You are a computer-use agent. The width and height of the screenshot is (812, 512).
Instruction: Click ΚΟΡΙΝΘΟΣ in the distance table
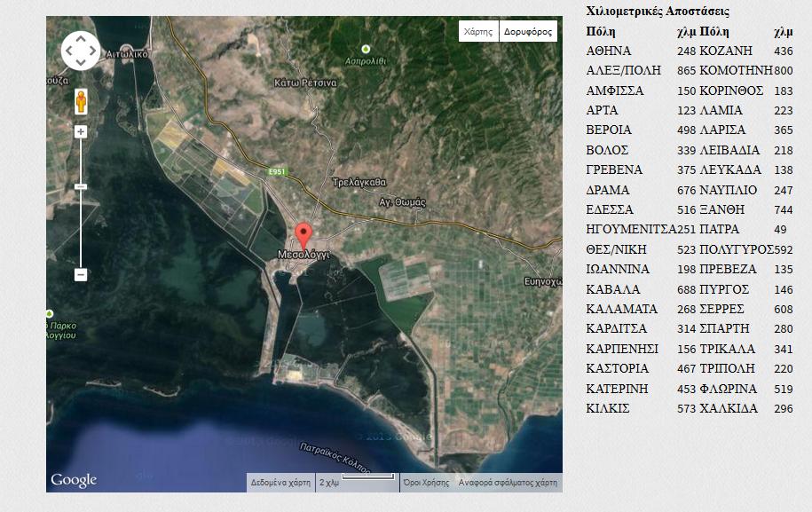click(731, 91)
